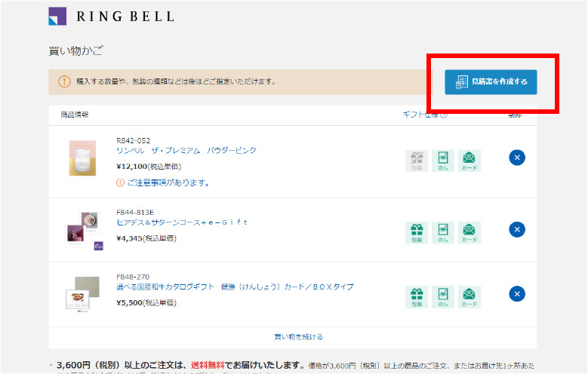
Task: Open リンベル ザ・プレミアム パウダーピンク product link
Action: [x=186, y=151]
